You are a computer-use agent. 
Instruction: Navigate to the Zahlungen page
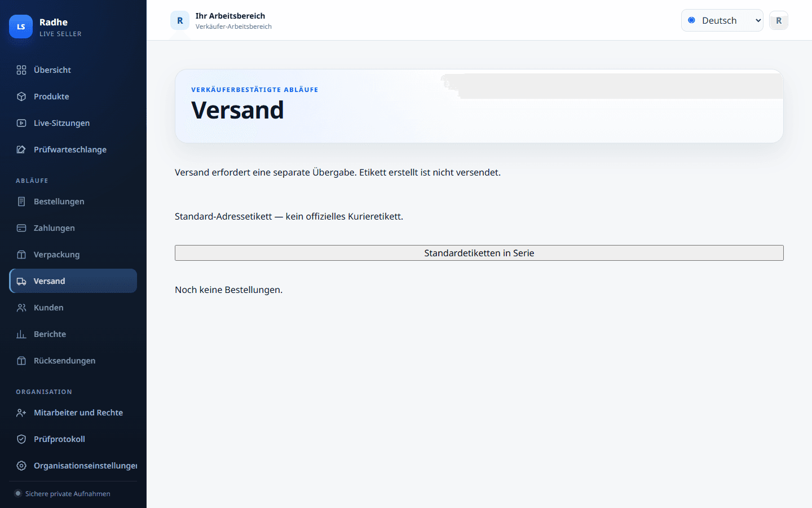(73, 228)
